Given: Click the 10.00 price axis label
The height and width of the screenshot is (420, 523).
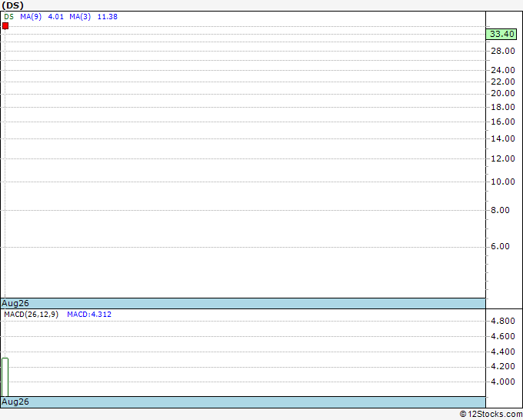Looking at the screenshot, I should coord(503,182).
